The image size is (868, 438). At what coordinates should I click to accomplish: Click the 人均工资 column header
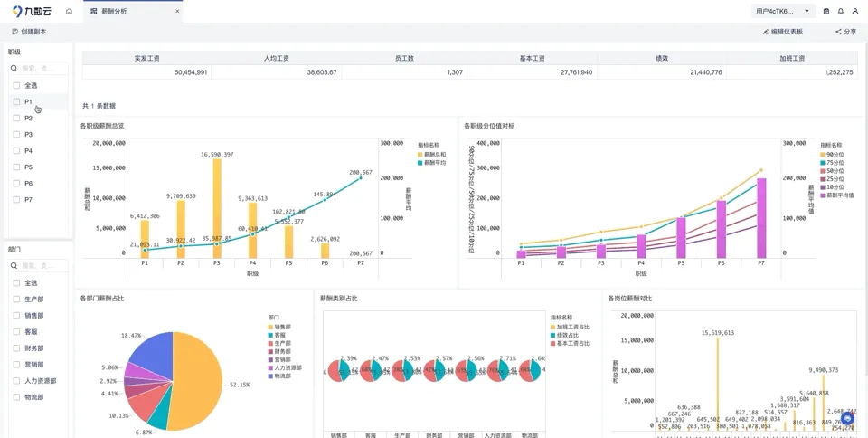(x=277, y=58)
